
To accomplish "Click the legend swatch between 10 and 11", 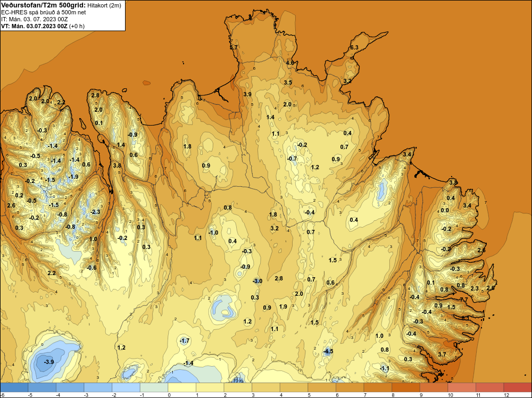I will [x=462, y=387].
